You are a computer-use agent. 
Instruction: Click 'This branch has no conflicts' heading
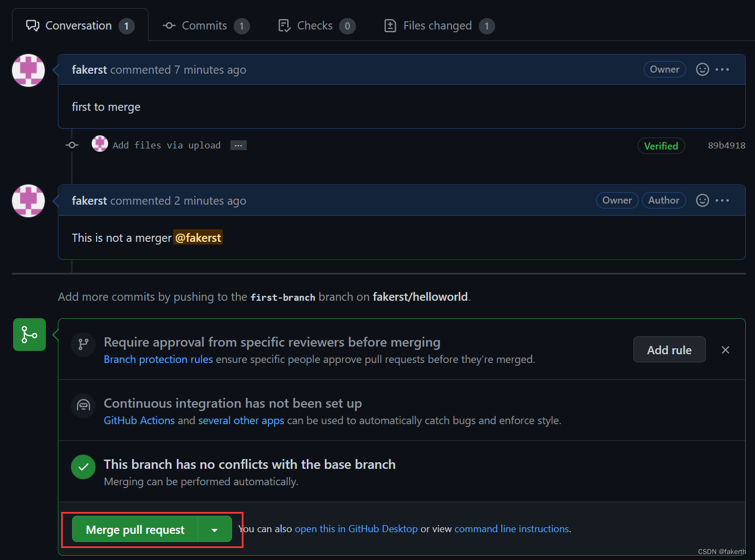[249, 464]
